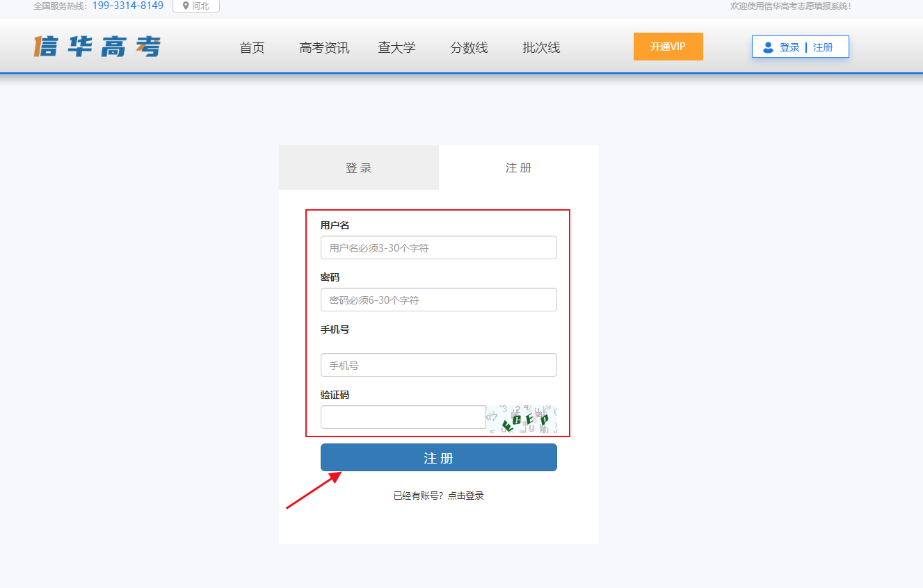Open the 高考资讯 nav item
Screen dimensions: 923x588
pyautogui.click(x=324, y=48)
